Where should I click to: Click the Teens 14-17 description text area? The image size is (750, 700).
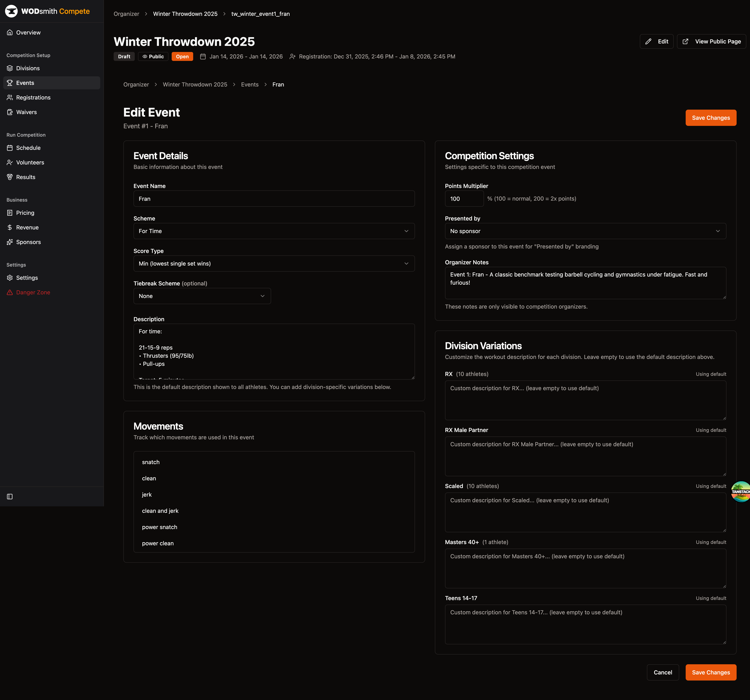coord(585,624)
